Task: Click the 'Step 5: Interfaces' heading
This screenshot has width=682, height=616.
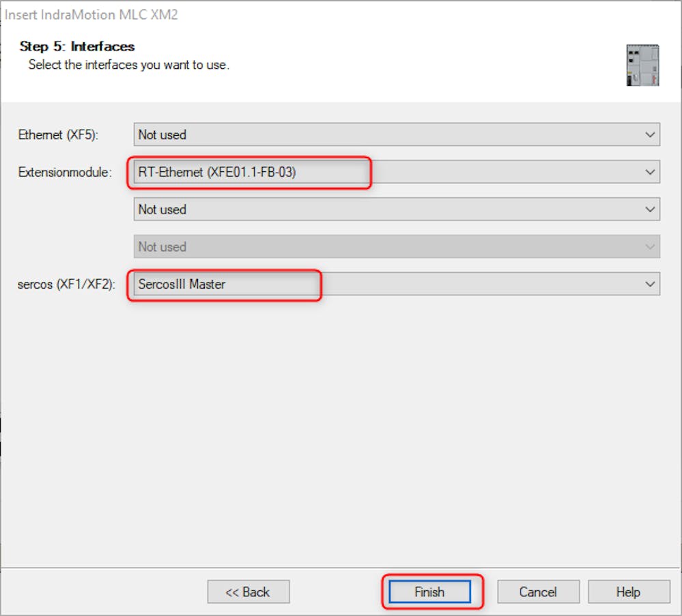Action: pyautogui.click(x=77, y=46)
